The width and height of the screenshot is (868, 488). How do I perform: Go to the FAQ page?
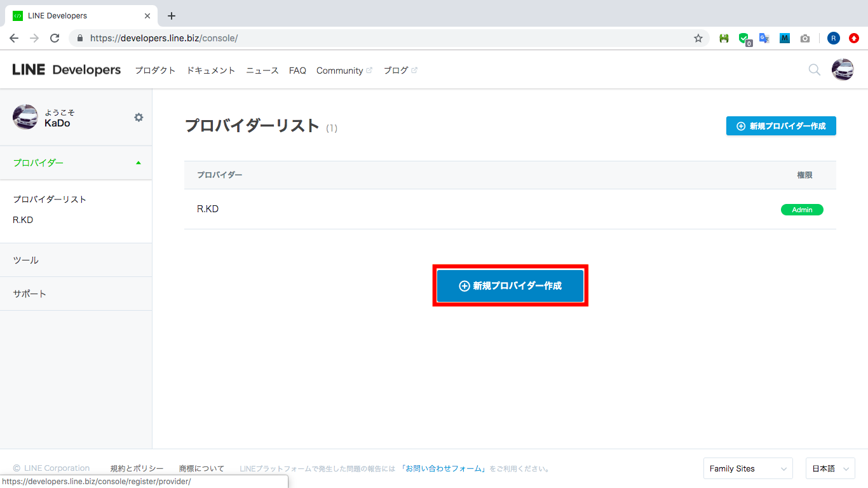pos(297,71)
